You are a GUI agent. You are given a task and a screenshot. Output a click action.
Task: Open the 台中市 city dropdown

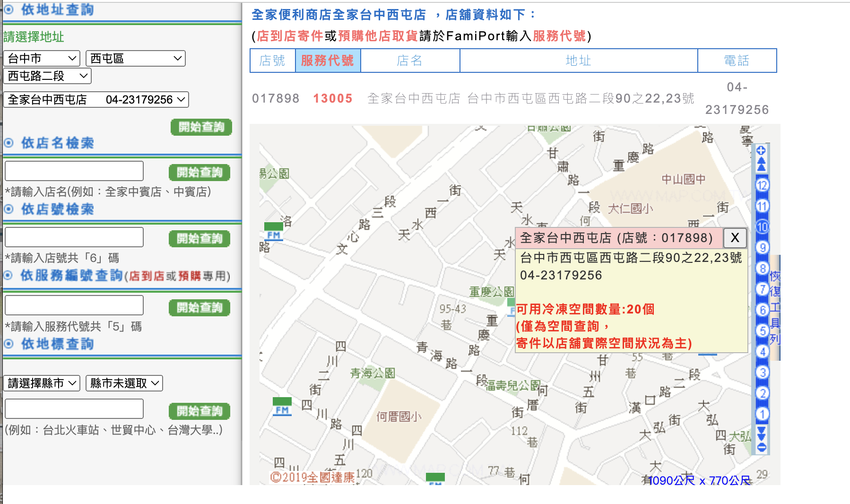[x=42, y=59]
